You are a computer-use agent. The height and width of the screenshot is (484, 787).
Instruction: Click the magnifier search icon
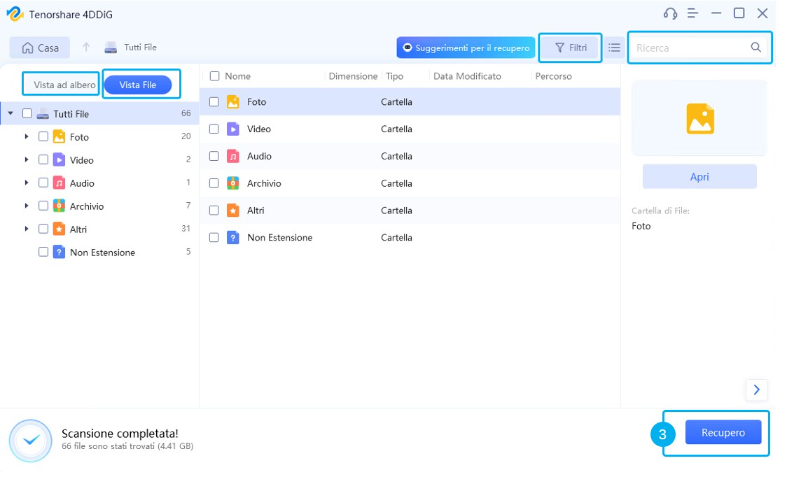756,47
